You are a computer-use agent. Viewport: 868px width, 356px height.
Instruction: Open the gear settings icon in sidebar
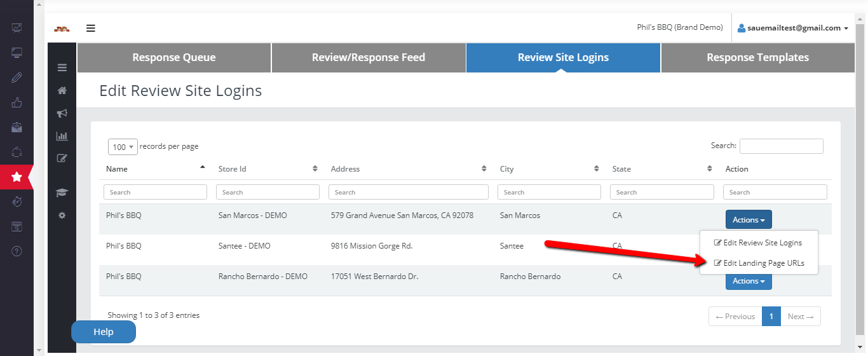[x=62, y=216]
